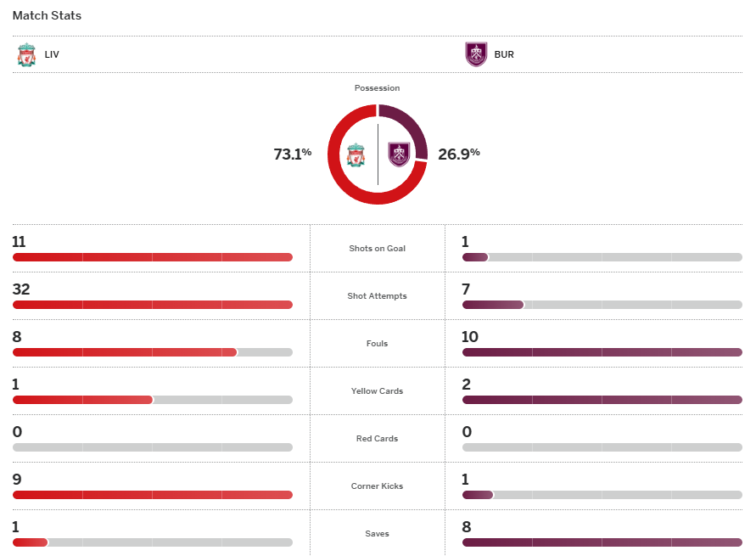The width and height of the screenshot is (756, 556).
Task: Click Burnley's Yellow Cards bar
Action: pos(602,400)
